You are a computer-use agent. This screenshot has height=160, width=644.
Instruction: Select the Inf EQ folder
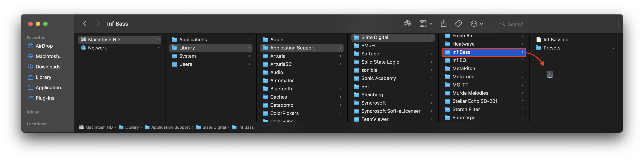[x=484, y=60]
